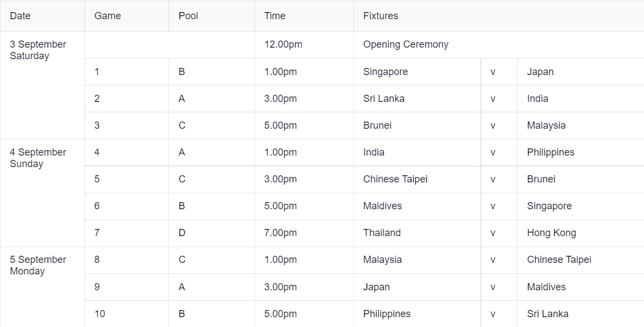The height and width of the screenshot is (327, 644).
Task: Select Japan in the game 1 row
Action: click(x=540, y=72)
